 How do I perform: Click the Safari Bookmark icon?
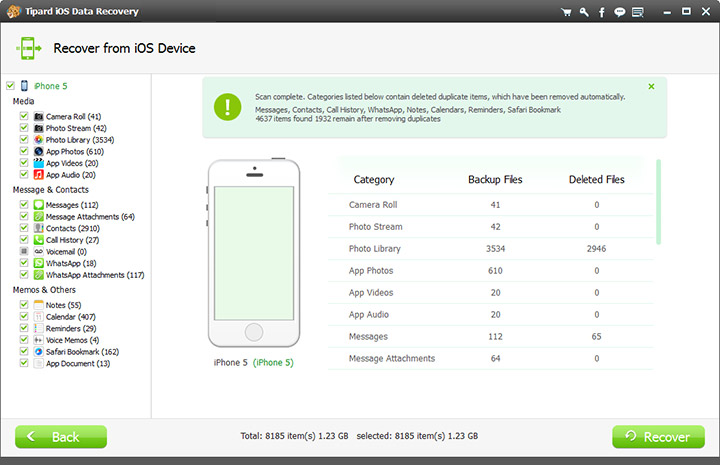click(x=39, y=352)
